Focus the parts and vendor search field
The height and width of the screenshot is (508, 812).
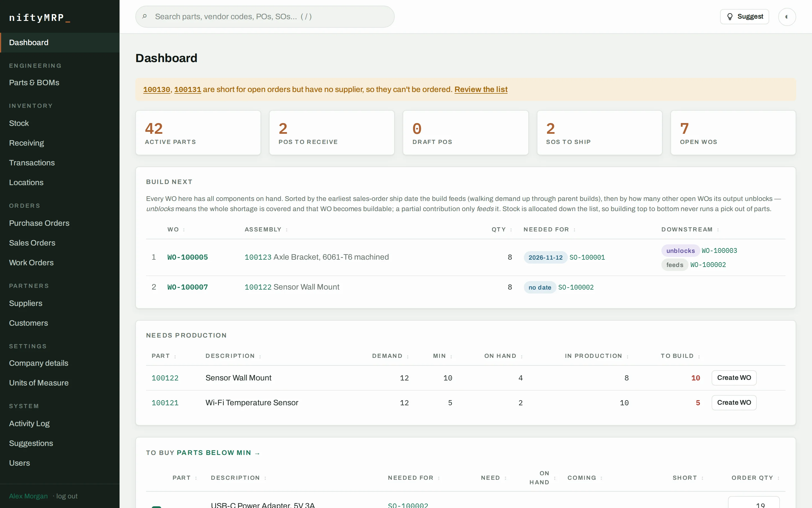tap(265, 16)
